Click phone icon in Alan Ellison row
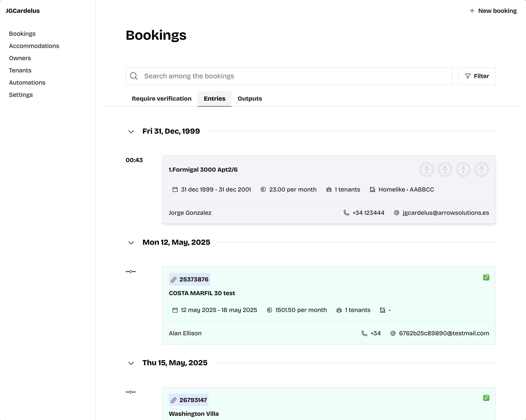The height and width of the screenshot is (420, 526). (364, 333)
